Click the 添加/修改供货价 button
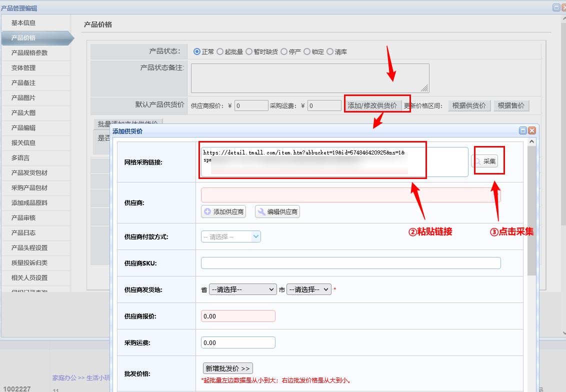Screen dimensions: 566x392 tap(372, 105)
